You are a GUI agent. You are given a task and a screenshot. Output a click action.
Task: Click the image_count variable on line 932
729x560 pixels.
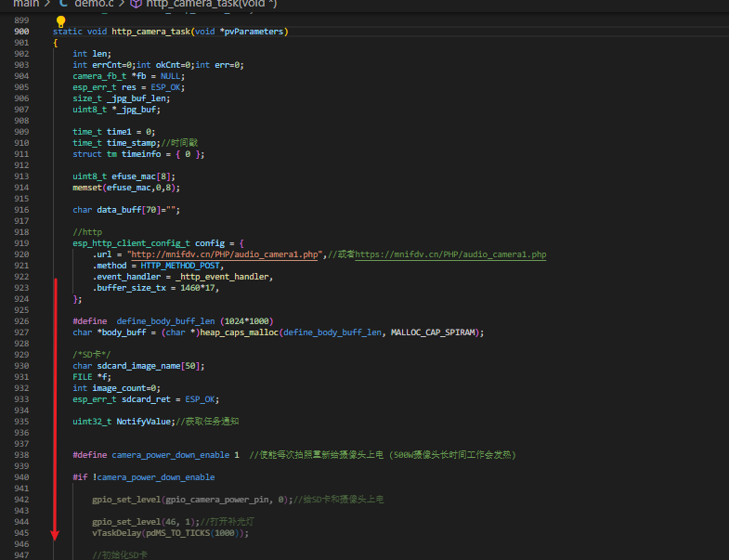pyautogui.click(x=119, y=388)
